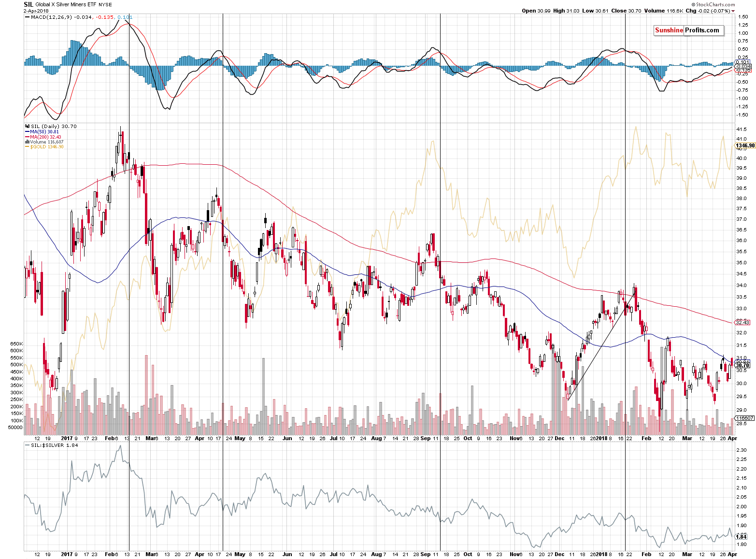
Task: Click the MA(200) 32.43 legend entry
Action: pos(45,137)
